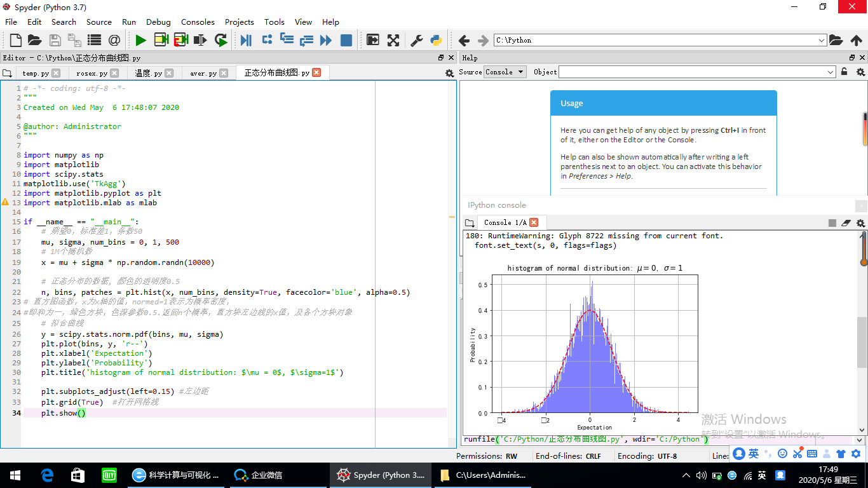Go to the parent directory with the up arrow
The image size is (868, 488).
click(856, 41)
